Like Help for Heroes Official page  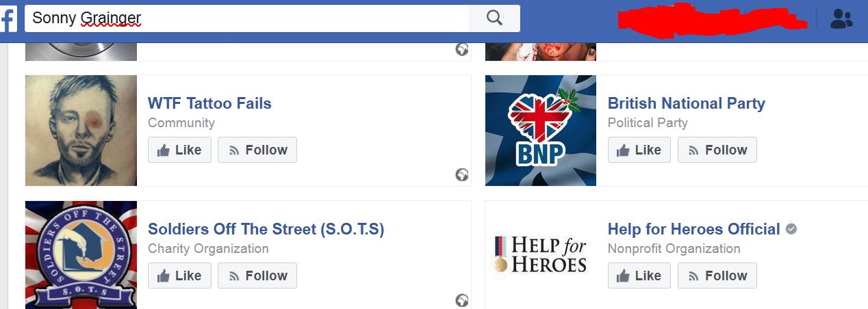pyautogui.click(x=639, y=276)
